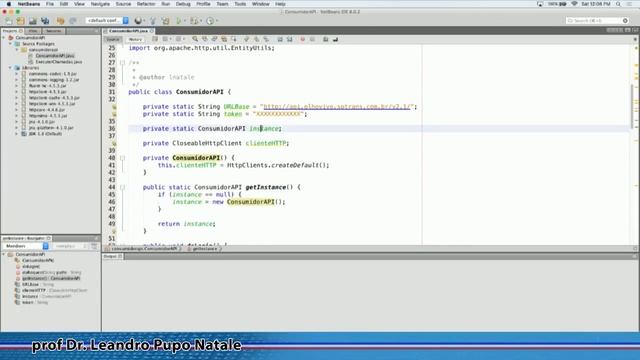Click the hint bulb beside the URLBase line

click(114, 107)
